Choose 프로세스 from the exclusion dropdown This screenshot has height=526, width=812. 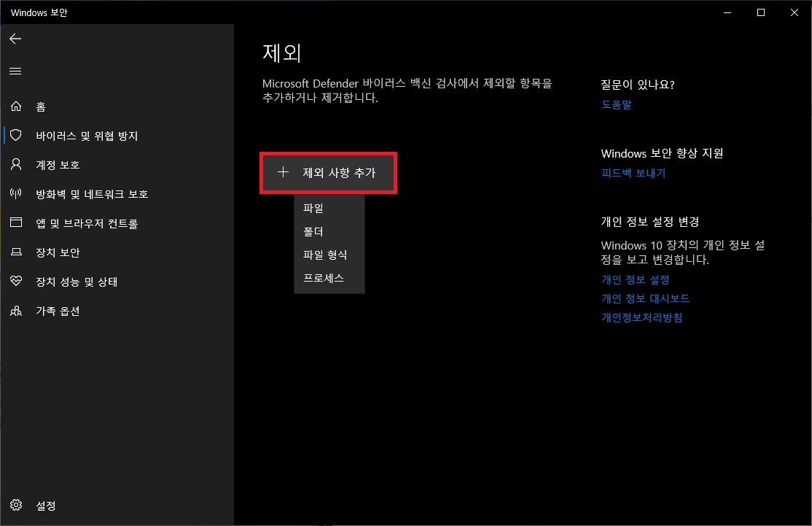329,278
